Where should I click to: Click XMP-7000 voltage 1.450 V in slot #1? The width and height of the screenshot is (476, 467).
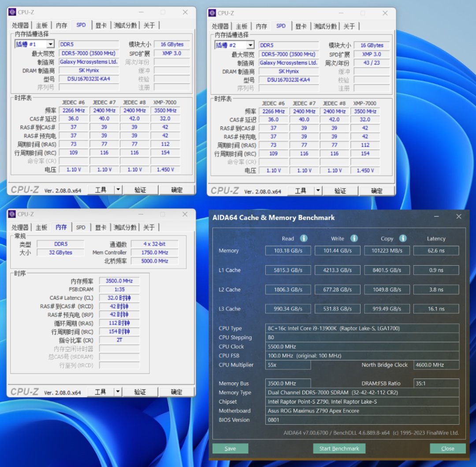pos(165,170)
